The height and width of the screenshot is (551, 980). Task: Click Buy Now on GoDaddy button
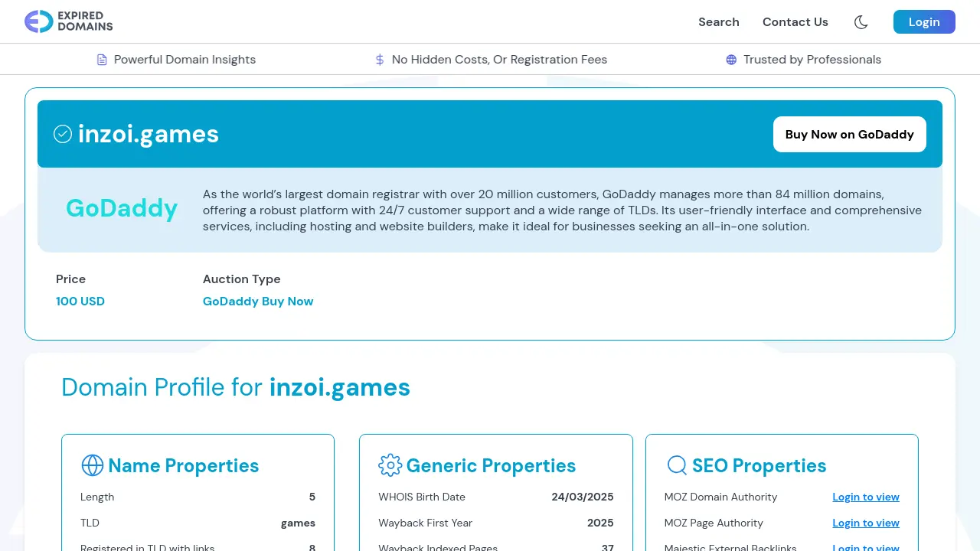point(849,134)
